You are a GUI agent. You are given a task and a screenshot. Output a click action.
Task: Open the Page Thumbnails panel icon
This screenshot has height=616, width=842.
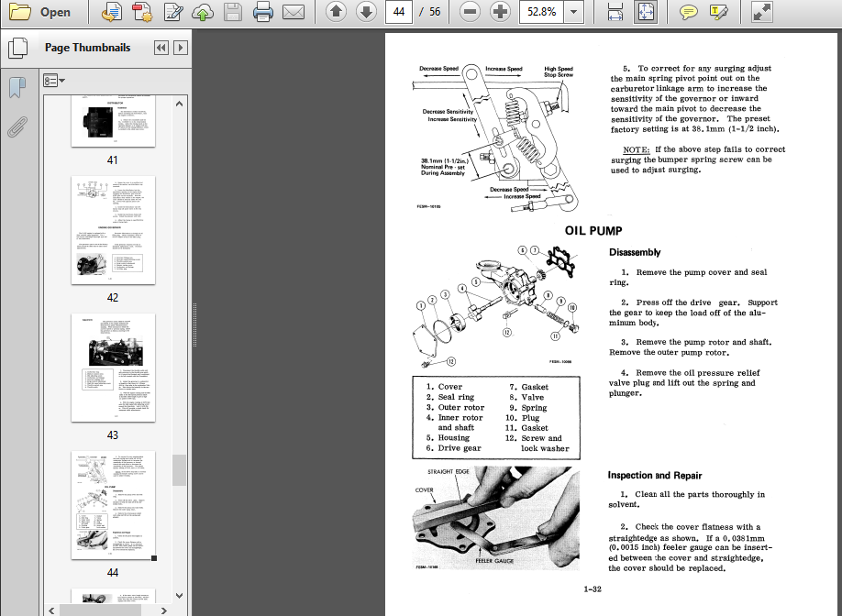tap(17, 49)
